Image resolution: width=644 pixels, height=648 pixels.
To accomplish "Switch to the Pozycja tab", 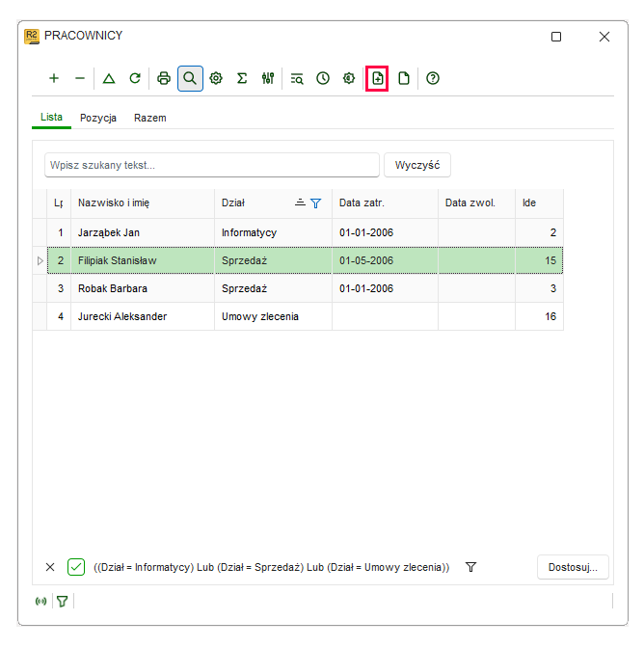I will click(x=98, y=119).
